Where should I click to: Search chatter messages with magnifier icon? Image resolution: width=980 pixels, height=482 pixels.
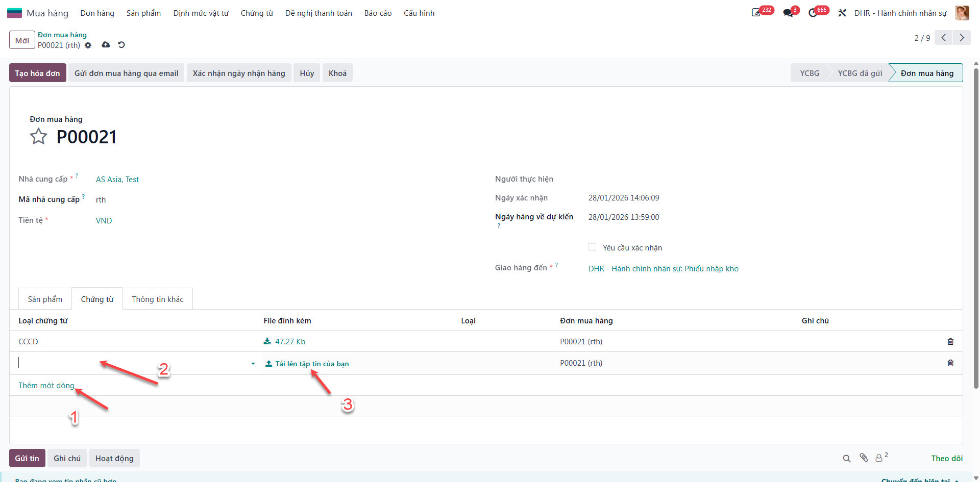click(847, 458)
